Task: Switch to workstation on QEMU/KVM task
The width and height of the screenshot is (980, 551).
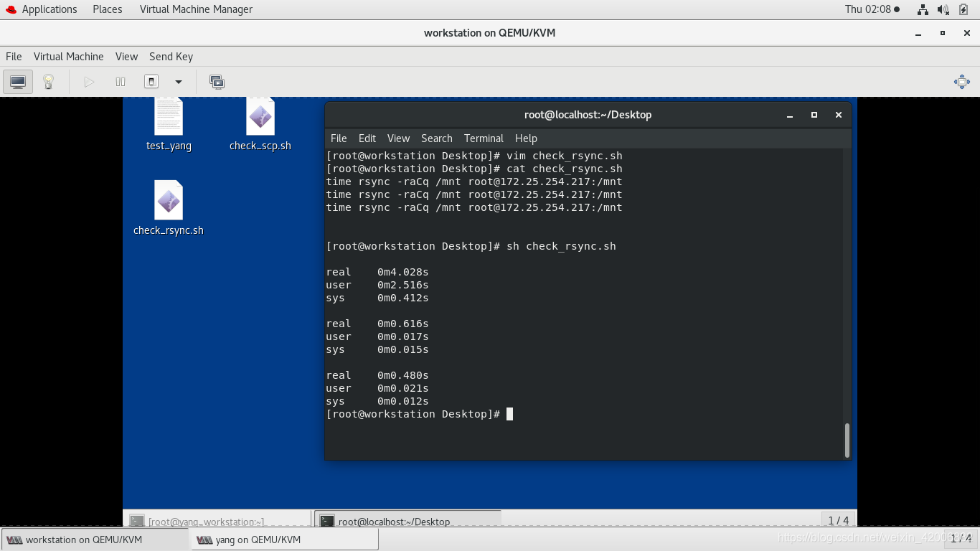Action: (95, 540)
